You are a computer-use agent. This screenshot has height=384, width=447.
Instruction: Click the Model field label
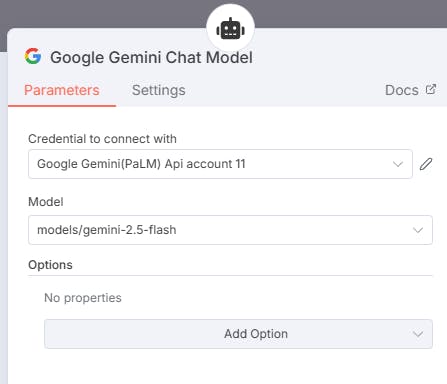click(46, 202)
